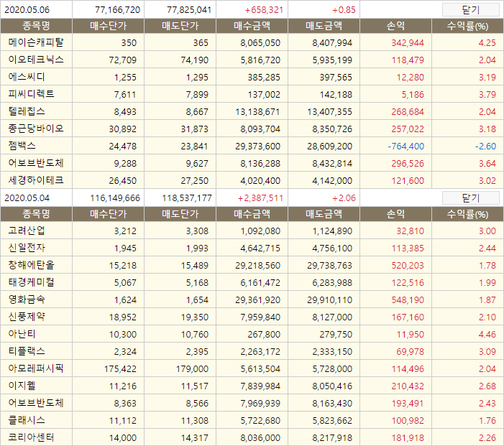Click the sell amount 8,217,918
The height and width of the screenshot is (446, 504).
click(332, 438)
